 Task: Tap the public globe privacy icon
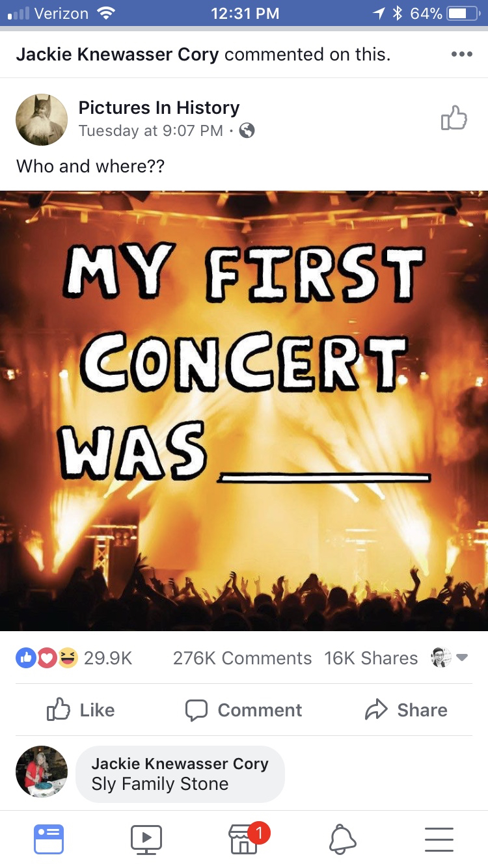coord(247,131)
